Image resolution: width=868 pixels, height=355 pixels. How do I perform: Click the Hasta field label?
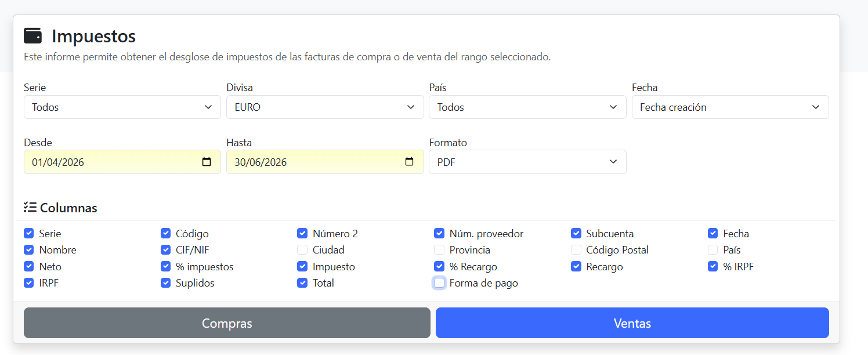[239, 143]
